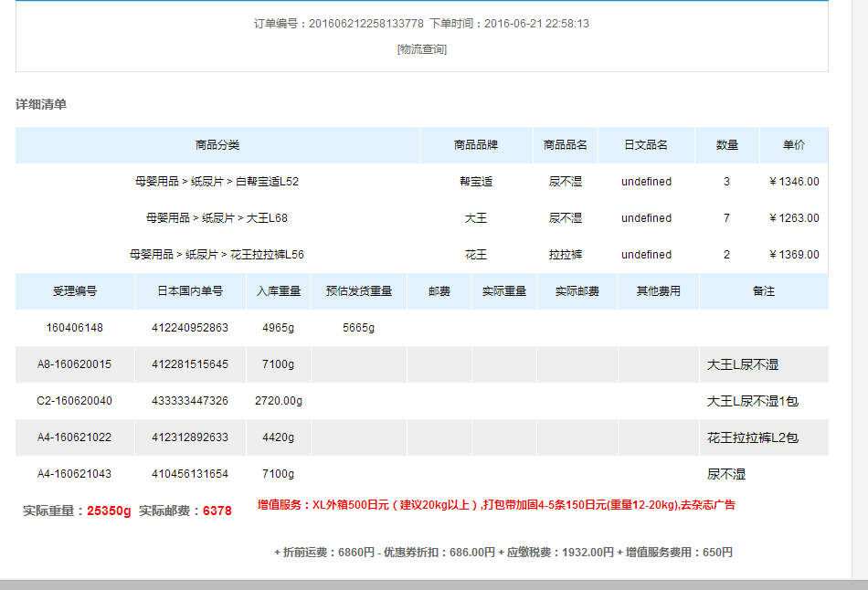Click the 日文品名 column header

click(646, 145)
